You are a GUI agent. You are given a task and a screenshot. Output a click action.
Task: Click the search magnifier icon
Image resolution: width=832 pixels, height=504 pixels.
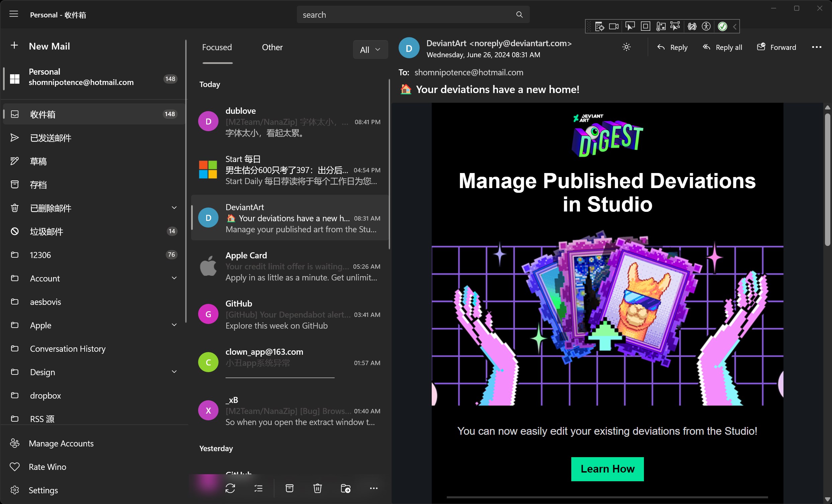(x=519, y=14)
